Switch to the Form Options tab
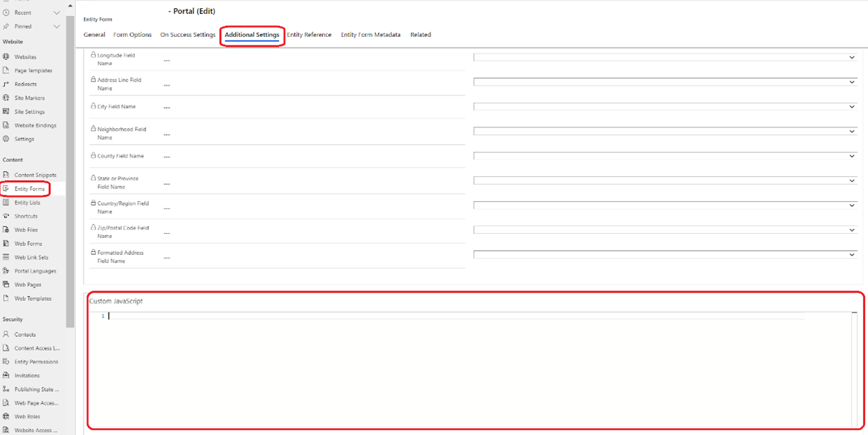Screen dimensions: 868x435 (x=132, y=35)
